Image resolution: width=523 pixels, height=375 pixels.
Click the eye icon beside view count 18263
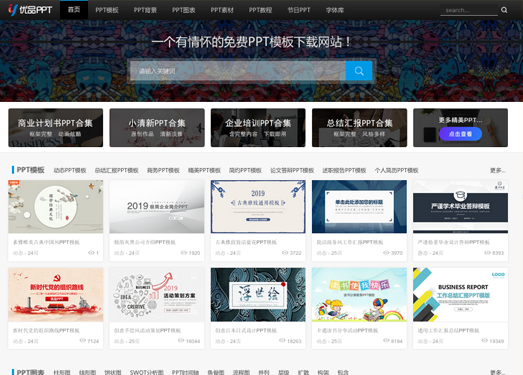[282, 341]
